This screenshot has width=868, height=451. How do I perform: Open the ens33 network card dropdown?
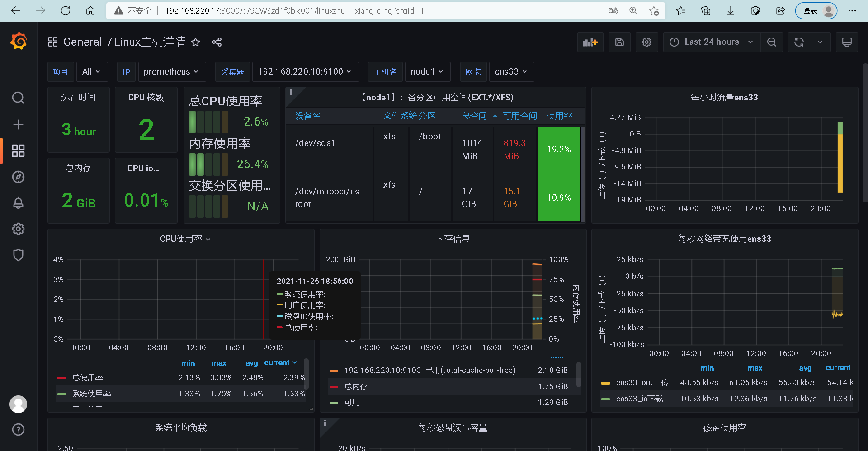(511, 72)
